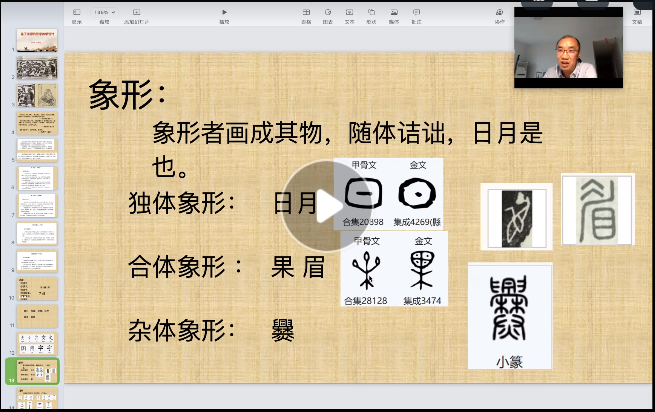The height and width of the screenshot is (412, 655).
Task: Open the Collaborate icon in toolbar
Action: [499, 14]
